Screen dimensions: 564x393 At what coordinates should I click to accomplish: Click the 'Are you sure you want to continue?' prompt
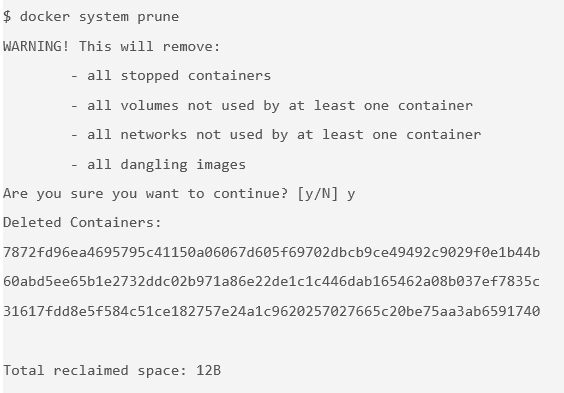point(145,194)
